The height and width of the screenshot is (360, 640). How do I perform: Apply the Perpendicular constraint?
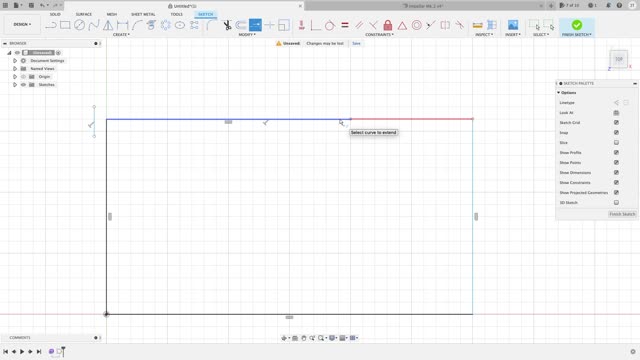[373, 25]
